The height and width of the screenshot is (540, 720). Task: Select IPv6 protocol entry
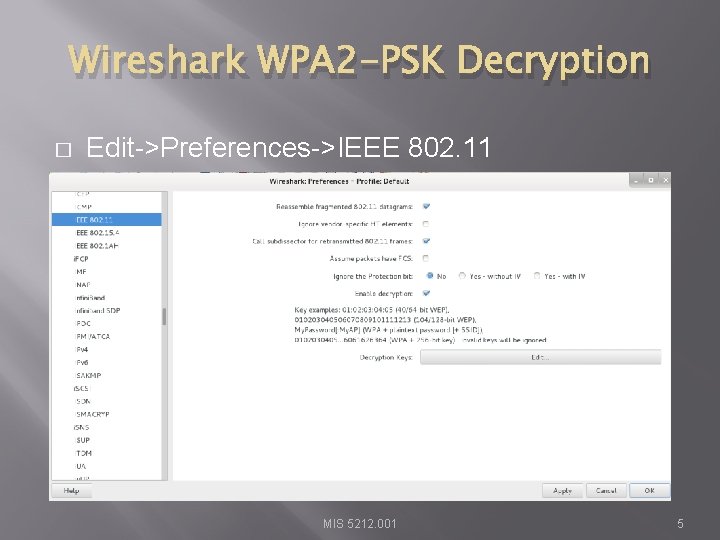107,362
